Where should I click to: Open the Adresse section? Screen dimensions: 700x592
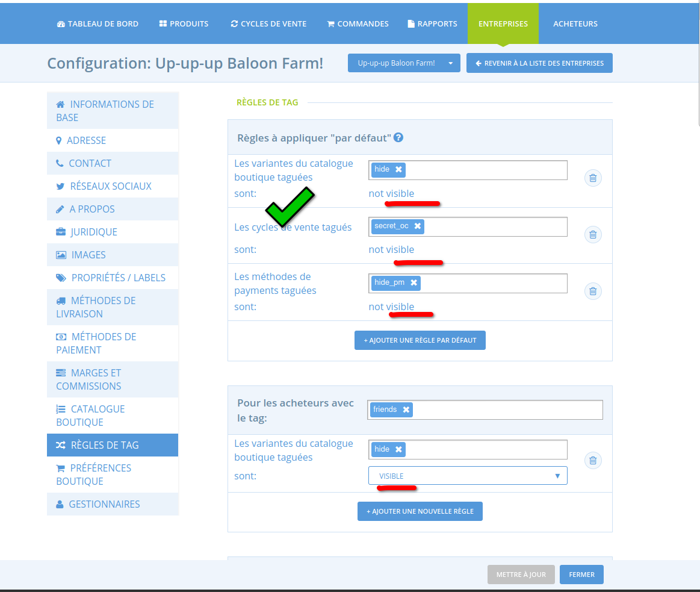113,140
